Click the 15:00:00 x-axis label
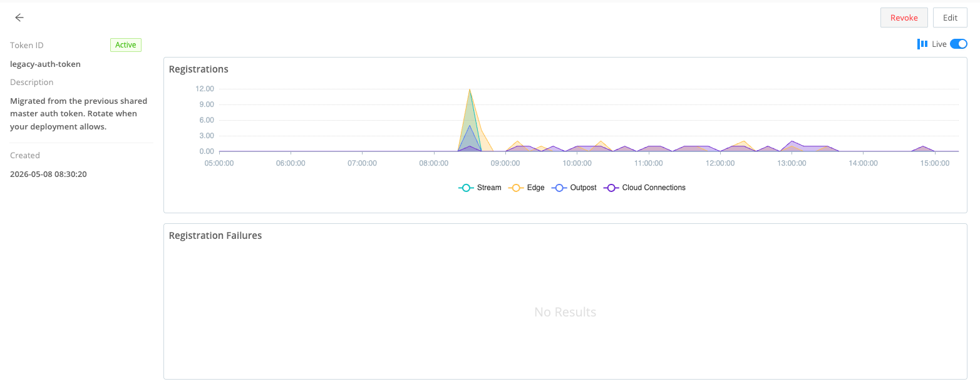This screenshot has width=980, height=389. click(934, 163)
